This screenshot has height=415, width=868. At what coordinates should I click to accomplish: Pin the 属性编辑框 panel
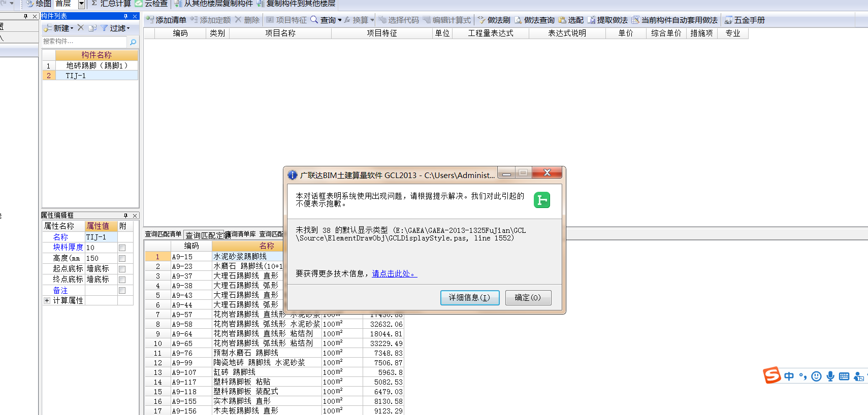(x=125, y=216)
